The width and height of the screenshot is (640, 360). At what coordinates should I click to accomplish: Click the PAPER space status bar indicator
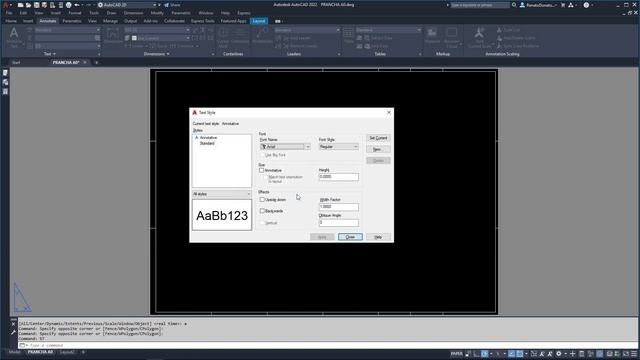click(457, 354)
